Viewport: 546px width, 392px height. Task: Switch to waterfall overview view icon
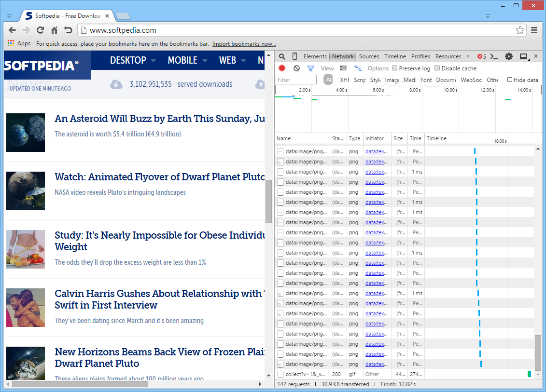click(358, 68)
